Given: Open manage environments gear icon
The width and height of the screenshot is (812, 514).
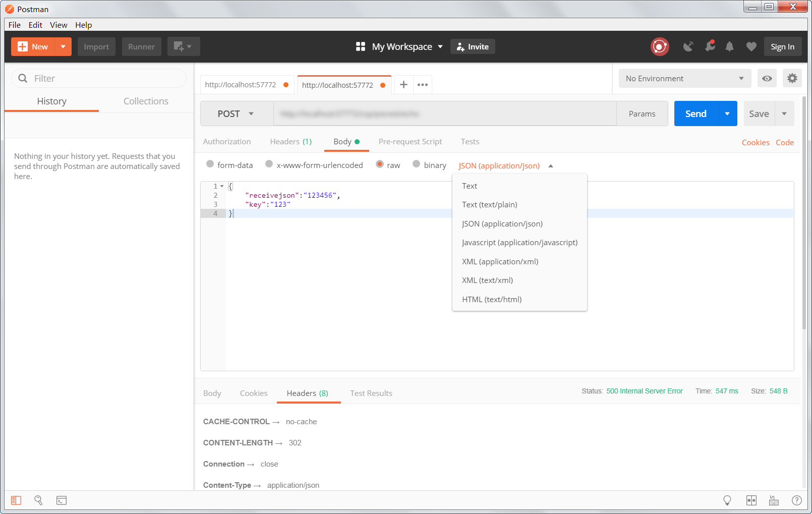Looking at the screenshot, I should click(x=792, y=78).
